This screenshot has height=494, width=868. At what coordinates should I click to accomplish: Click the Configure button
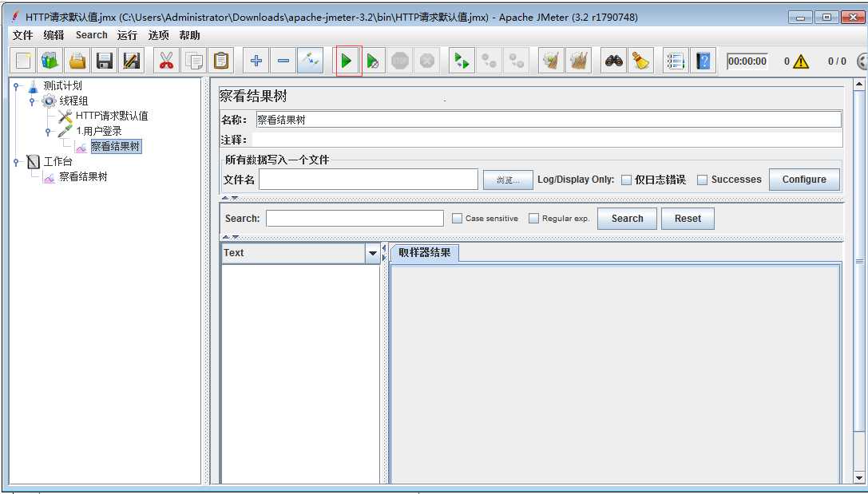tap(804, 180)
